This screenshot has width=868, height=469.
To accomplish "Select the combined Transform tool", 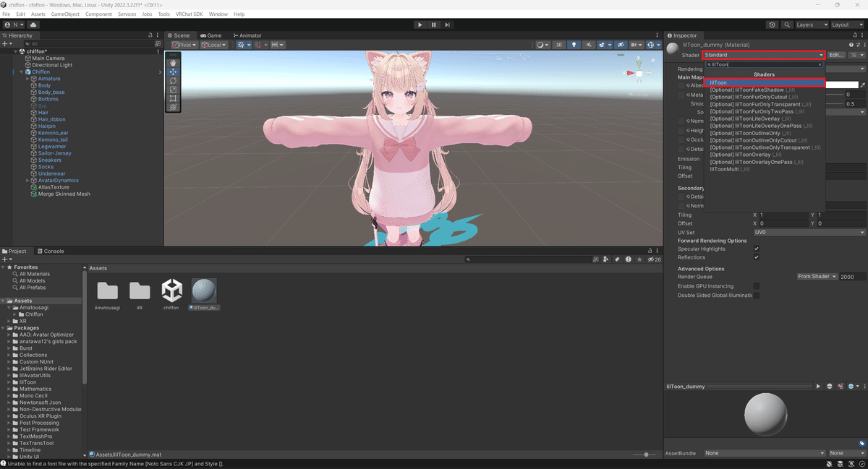I will tap(173, 106).
